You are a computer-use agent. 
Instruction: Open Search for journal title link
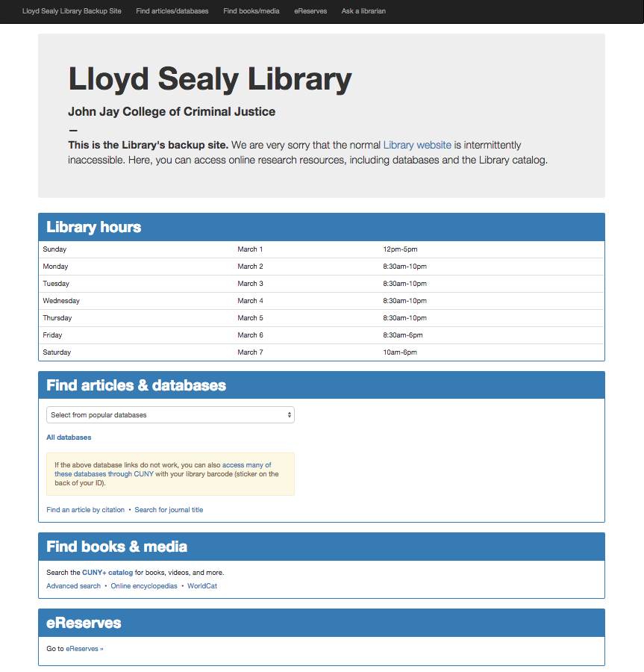click(x=169, y=510)
